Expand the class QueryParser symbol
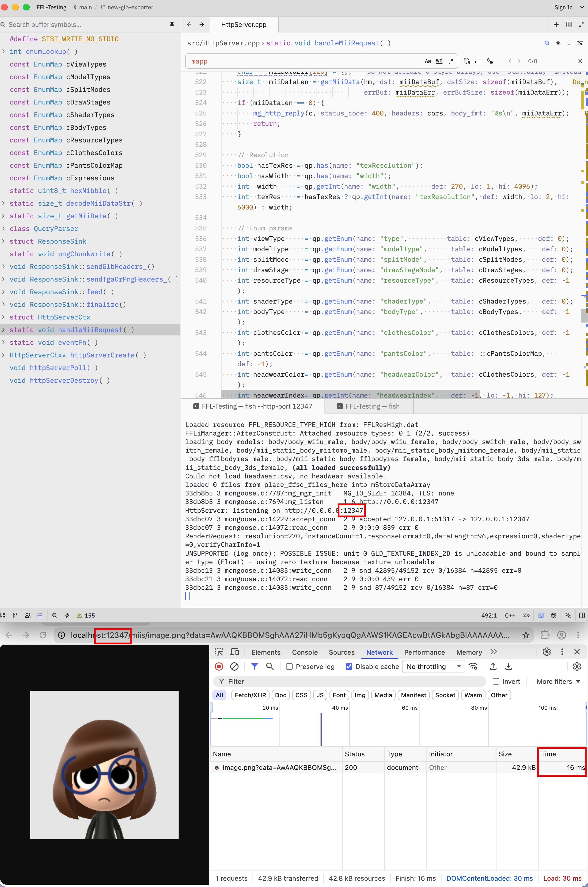 coord(3,228)
